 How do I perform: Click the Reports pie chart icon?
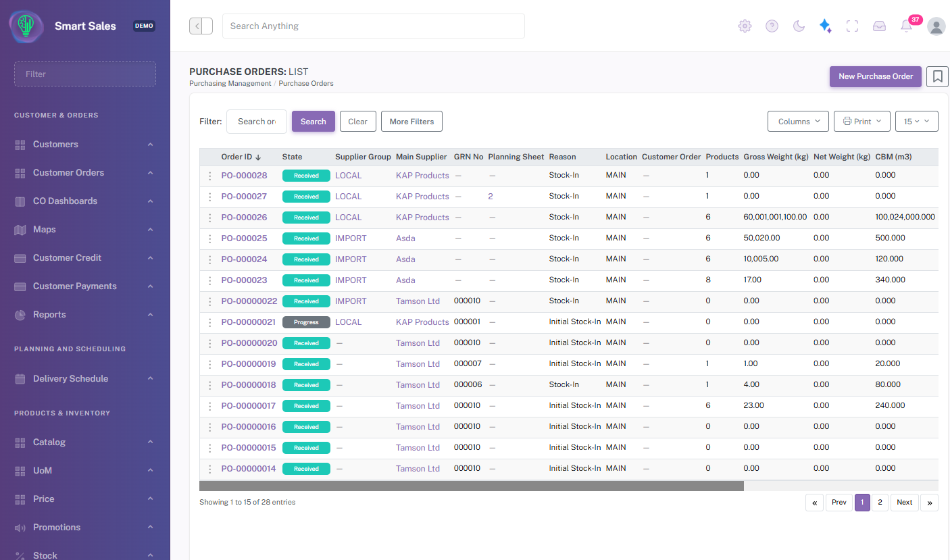point(20,315)
